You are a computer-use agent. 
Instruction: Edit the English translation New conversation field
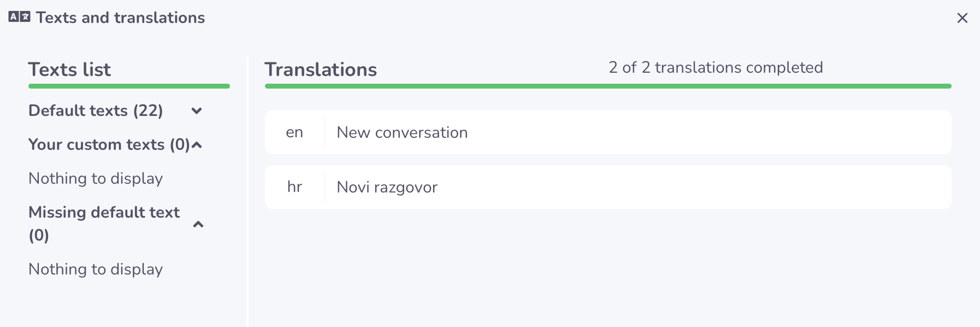pyautogui.click(x=636, y=132)
